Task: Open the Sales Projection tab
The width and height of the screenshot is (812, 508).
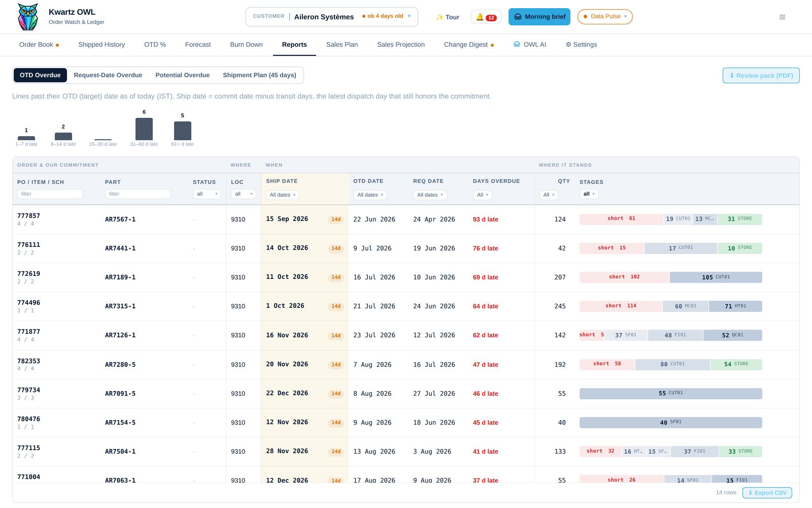Action: [x=401, y=45]
